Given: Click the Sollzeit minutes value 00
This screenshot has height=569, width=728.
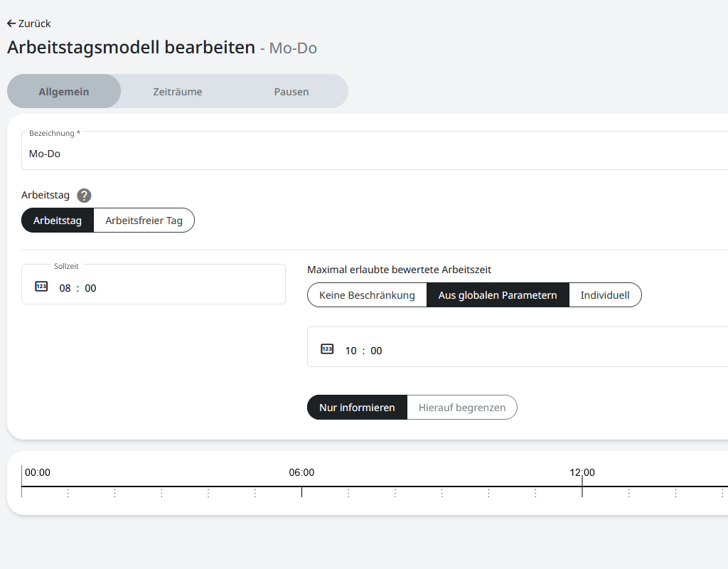Looking at the screenshot, I should pos(90,288).
